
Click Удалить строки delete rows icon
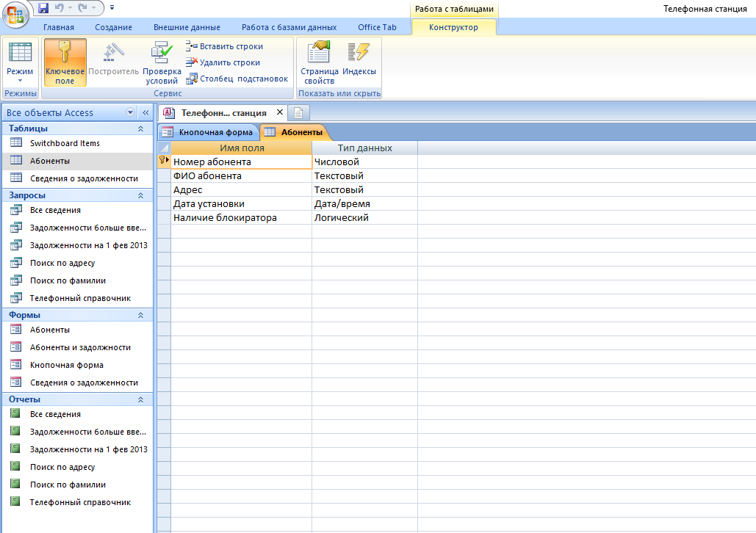click(x=192, y=62)
